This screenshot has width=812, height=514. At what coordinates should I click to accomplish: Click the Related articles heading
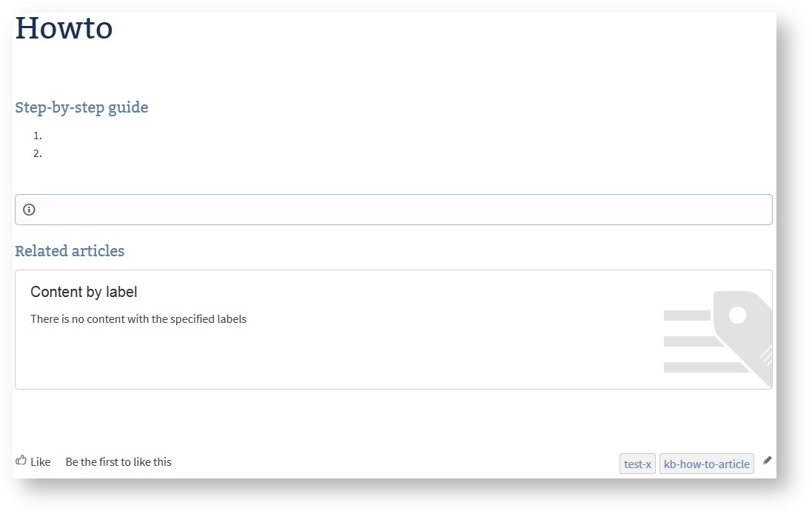70,251
